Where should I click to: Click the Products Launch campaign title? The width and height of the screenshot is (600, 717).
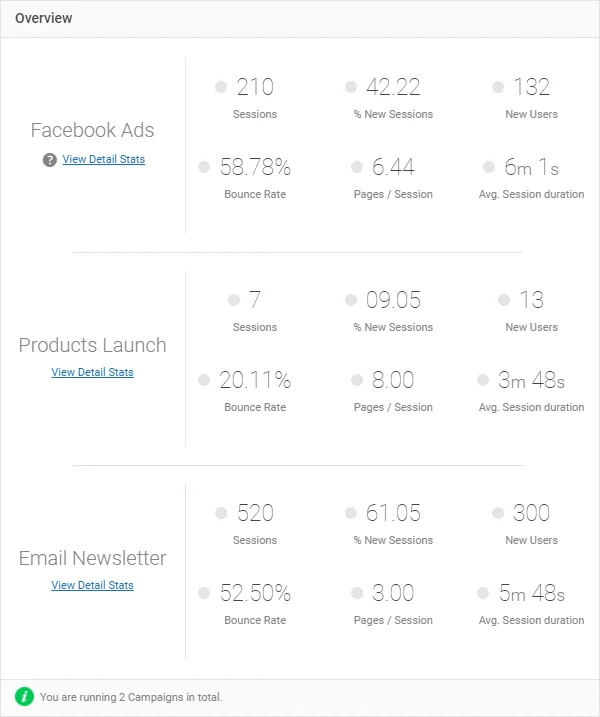click(92, 345)
